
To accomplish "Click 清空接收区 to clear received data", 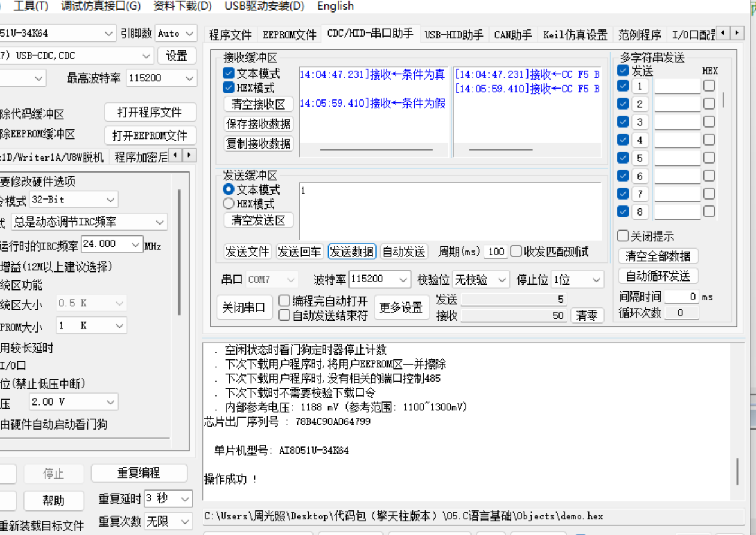I will pos(259,104).
